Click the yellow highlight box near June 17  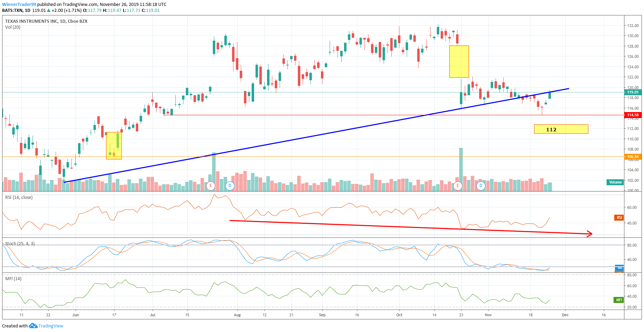click(x=114, y=146)
